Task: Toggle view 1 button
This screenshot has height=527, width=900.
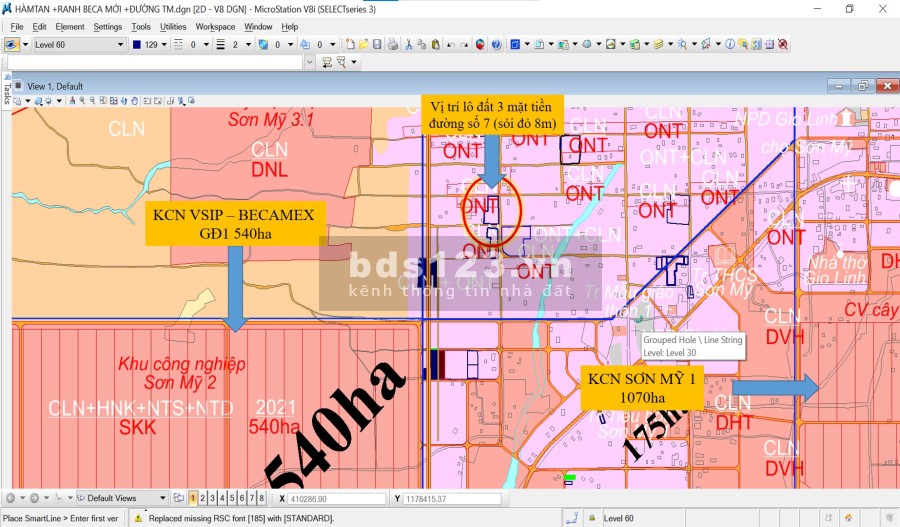Action: coord(193,498)
